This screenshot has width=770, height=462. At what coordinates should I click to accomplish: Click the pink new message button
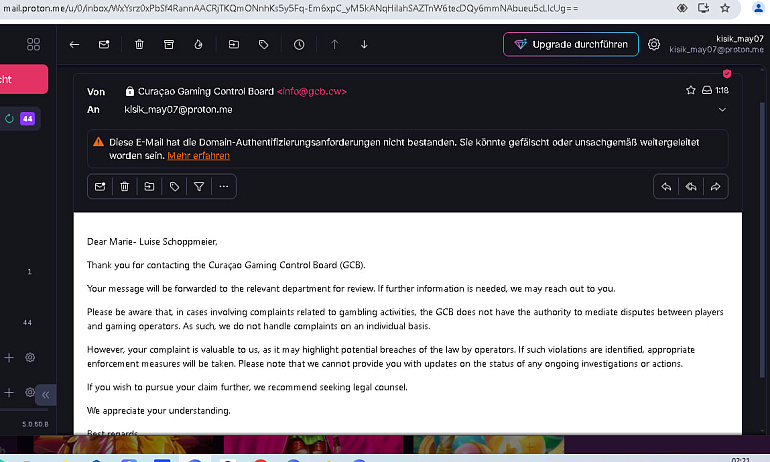(24, 79)
